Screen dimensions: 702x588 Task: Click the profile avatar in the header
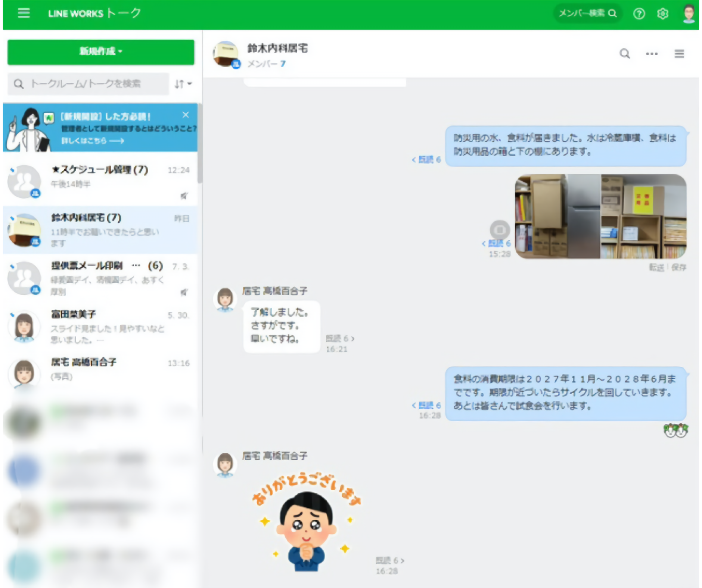(x=689, y=14)
